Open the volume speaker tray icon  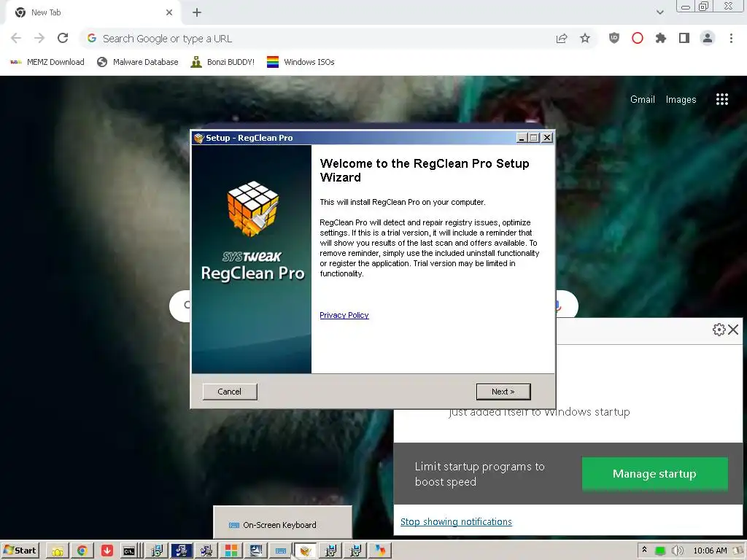click(x=677, y=551)
